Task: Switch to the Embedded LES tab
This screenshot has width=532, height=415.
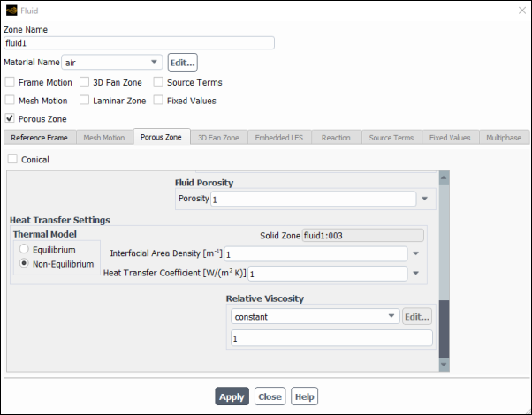Action: (x=279, y=138)
